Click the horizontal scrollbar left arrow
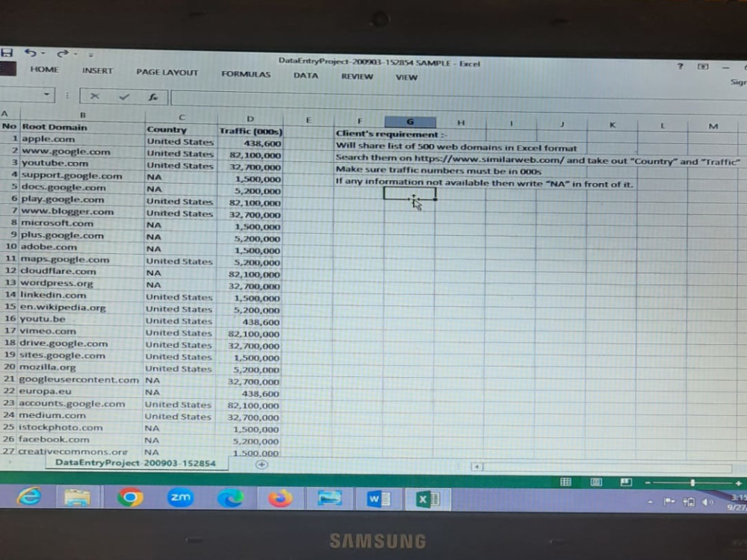 477,467
